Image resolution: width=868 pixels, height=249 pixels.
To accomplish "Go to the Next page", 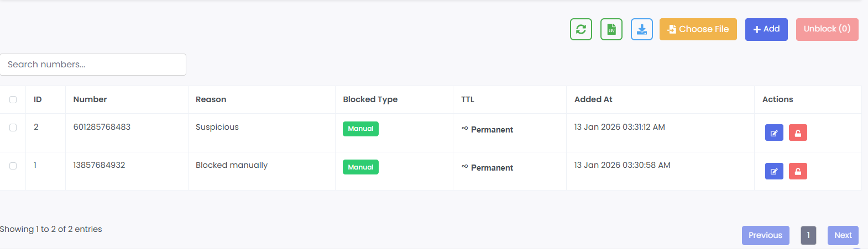I will (843, 235).
